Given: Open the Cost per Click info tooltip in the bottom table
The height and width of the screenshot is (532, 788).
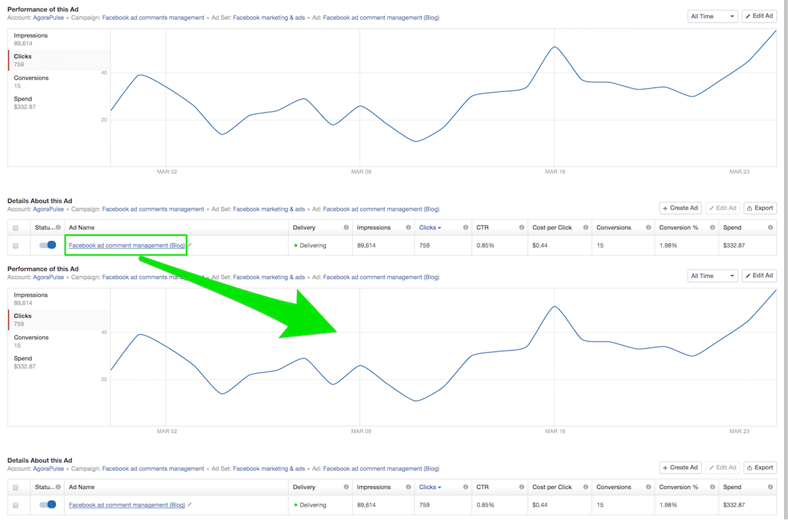Looking at the screenshot, I should tap(584, 487).
